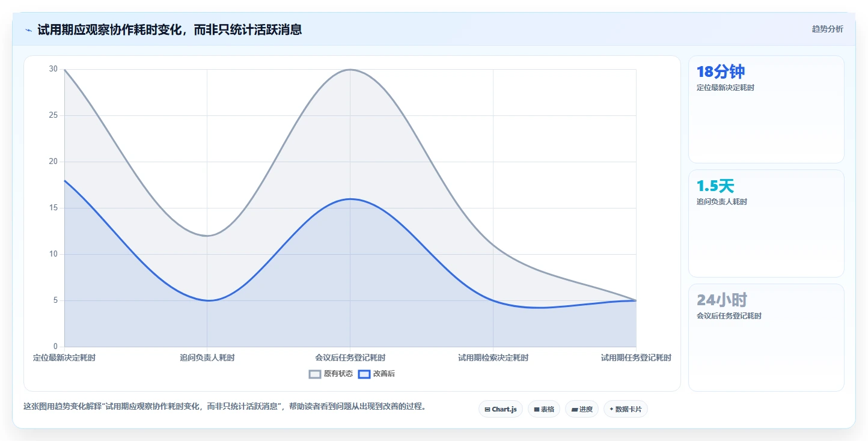Viewport: 868px width, 441px height.
Task: Open the 1.5天 metric card
Action: pyautogui.click(x=766, y=224)
